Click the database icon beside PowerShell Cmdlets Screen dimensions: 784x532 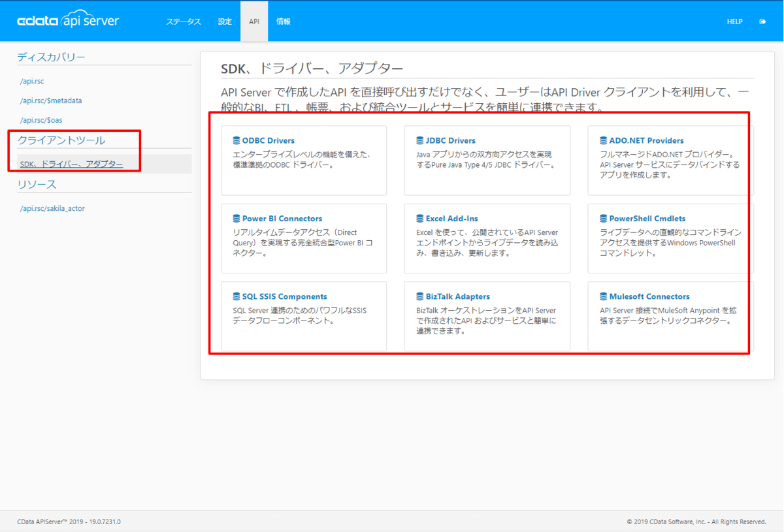pyautogui.click(x=604, y=219)
